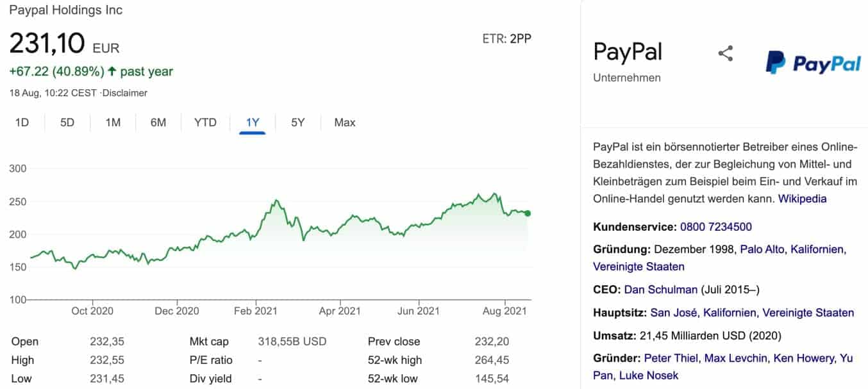Select the 1Y time range tab

(253, 122)
